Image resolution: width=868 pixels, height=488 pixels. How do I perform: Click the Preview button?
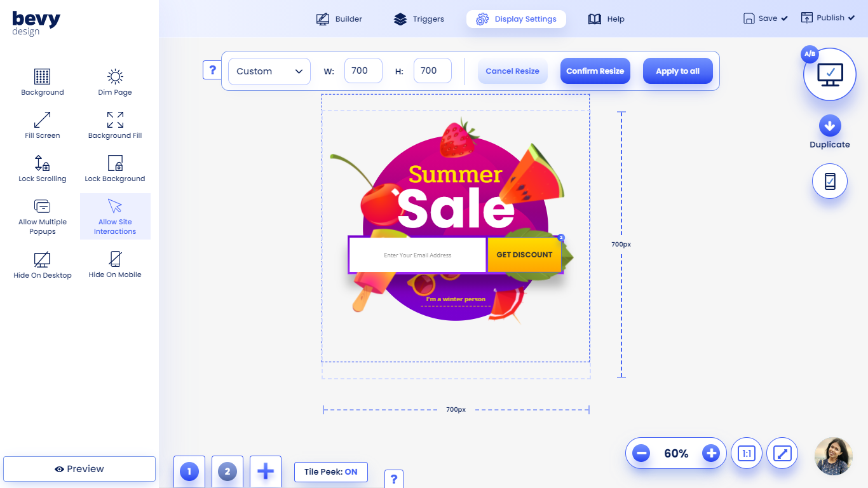[79, 469]
